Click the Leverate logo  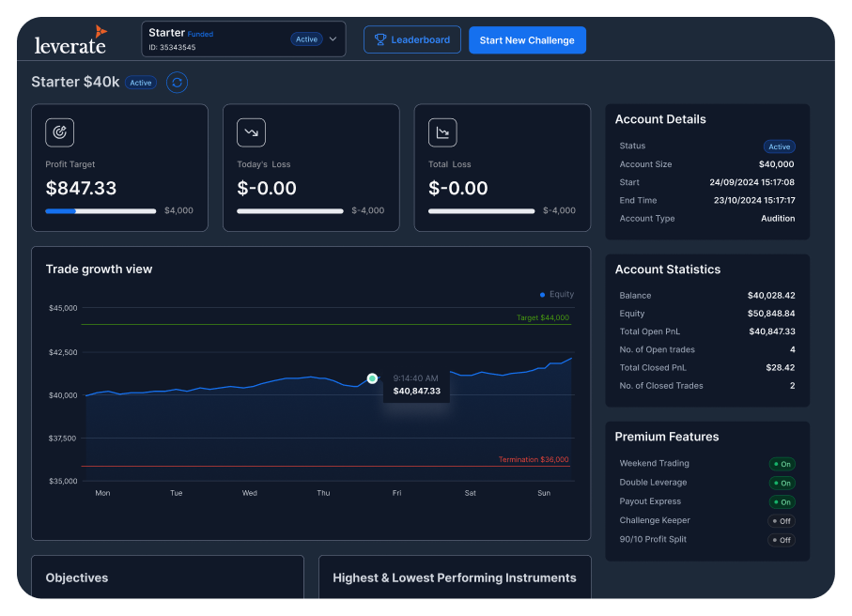[x=70, y=39]
